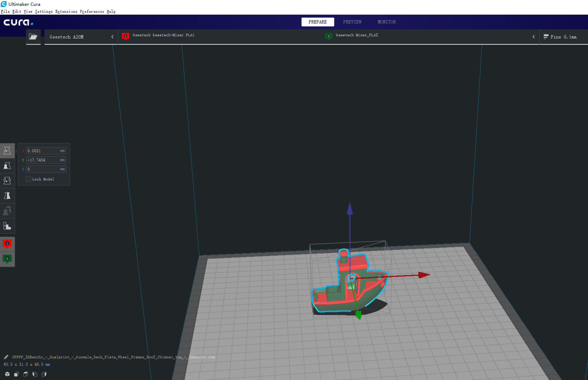Select the Move tool in the toolbar
The width and height of the screenshot is (588, 380).
pyautogui.click(x=7, y=151)
